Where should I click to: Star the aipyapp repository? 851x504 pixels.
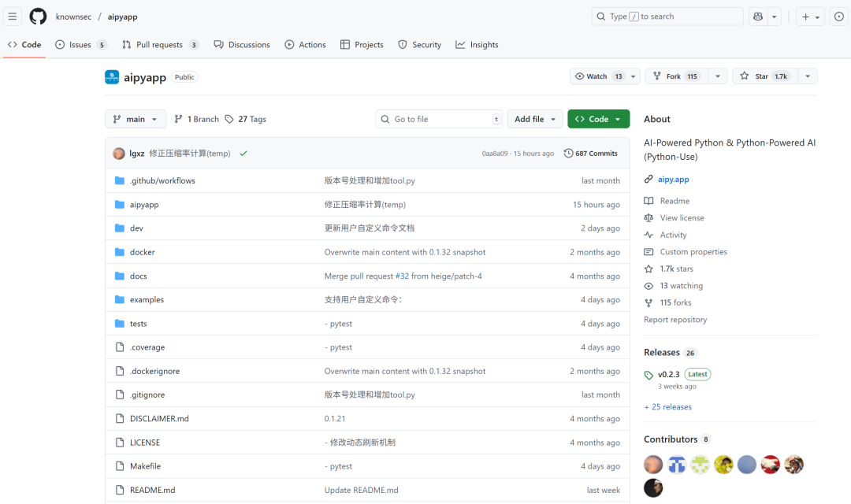pos(764,76)
